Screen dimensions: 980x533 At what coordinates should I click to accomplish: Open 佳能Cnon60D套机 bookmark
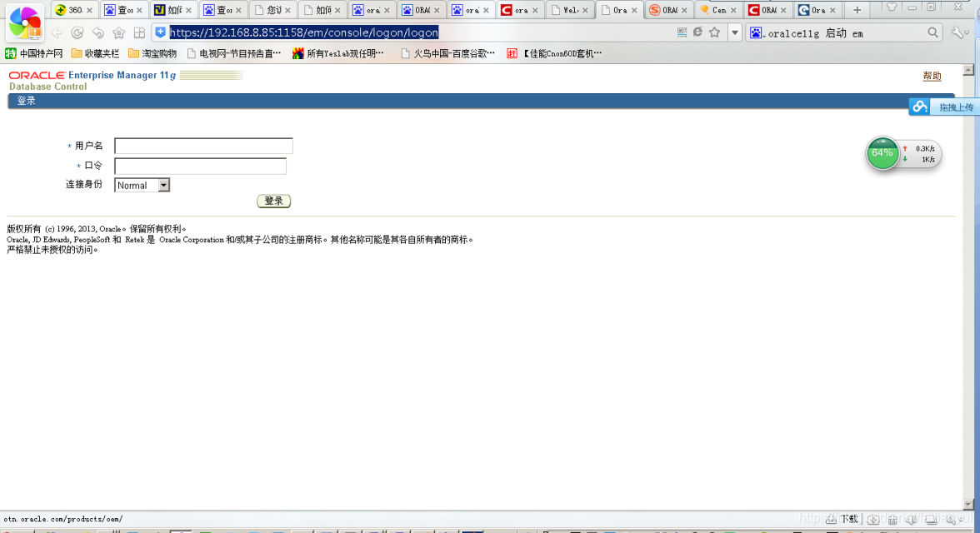point(554,54)
